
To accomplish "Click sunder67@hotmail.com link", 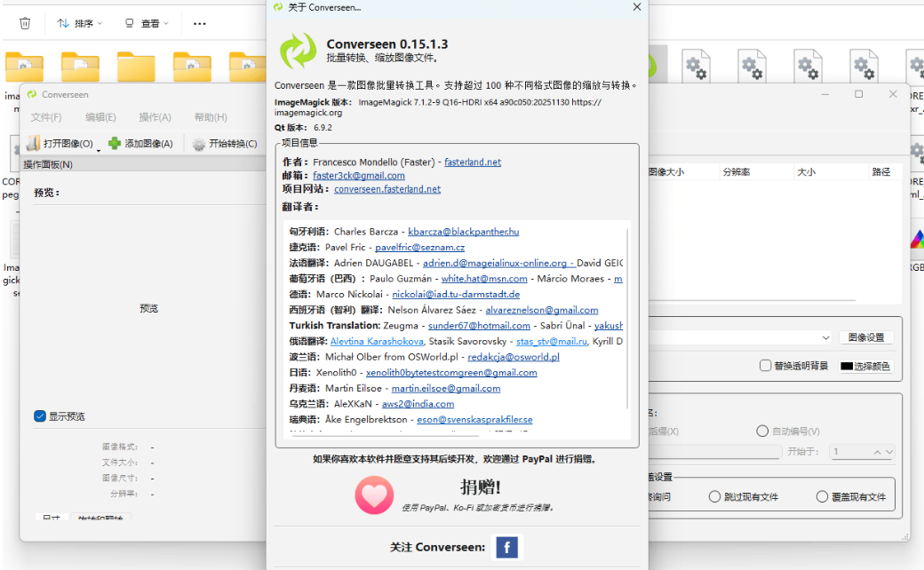I will 479,326.
